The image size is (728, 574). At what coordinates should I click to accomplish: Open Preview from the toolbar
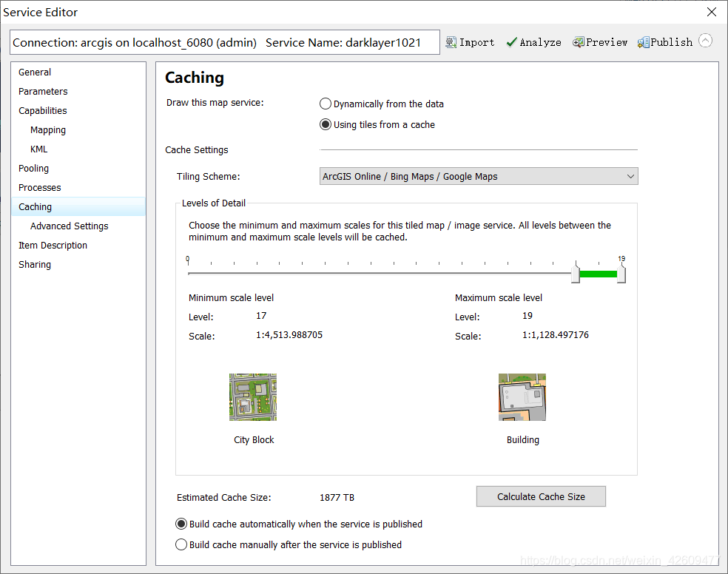[600, 42]
